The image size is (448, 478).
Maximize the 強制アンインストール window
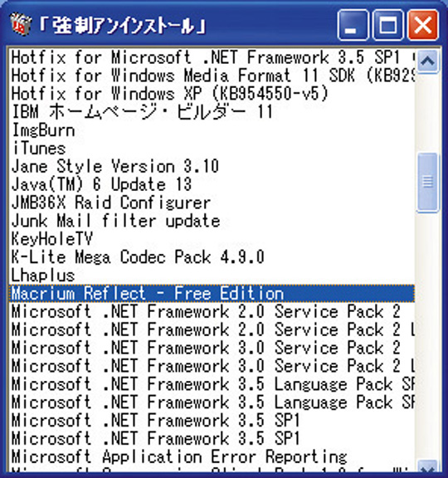coord(388,25)
